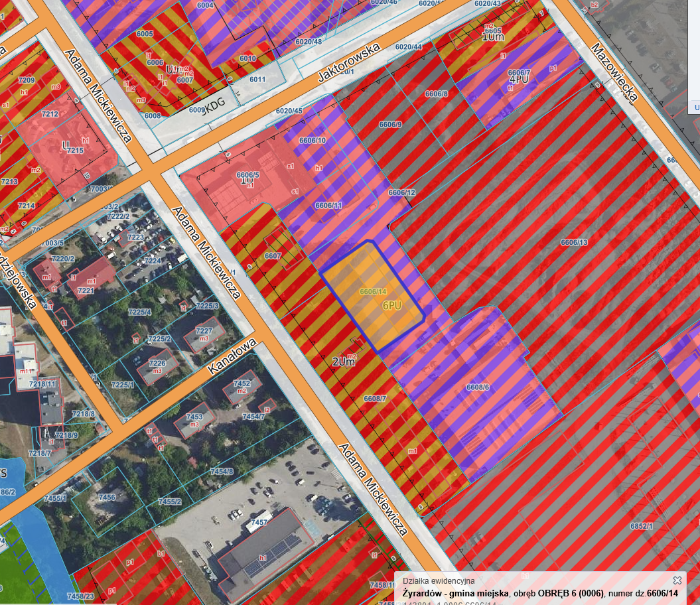This screenshot has width=700, height=605.
Task: Click parcel 6608/6 with purple stripes
Action: coord(477,387)
